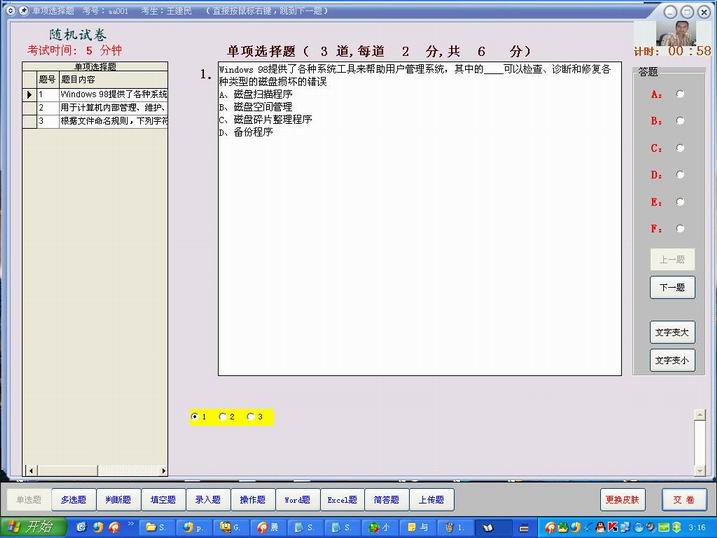The image size is (717, 538).
Task: Switch to Word题 question type
Action: (298, 500)
